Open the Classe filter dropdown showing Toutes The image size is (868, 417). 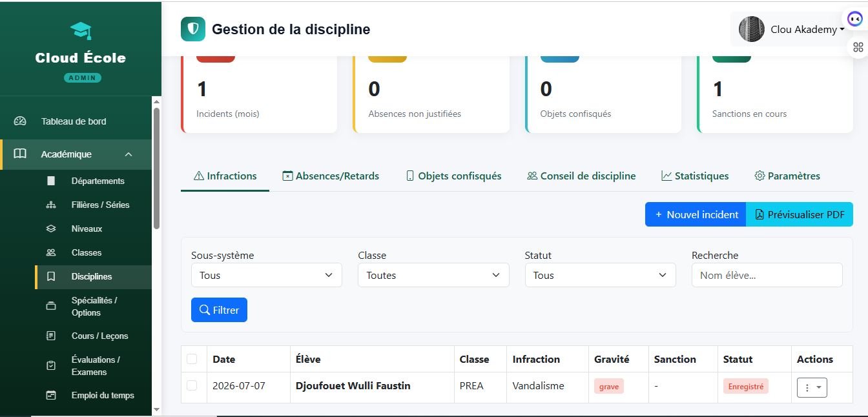pyautogui.click(x=433, y=275)
